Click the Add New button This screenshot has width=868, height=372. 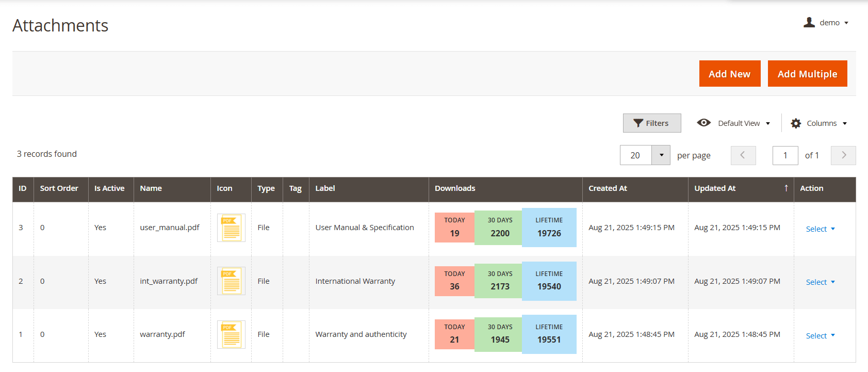click(729, 74)
